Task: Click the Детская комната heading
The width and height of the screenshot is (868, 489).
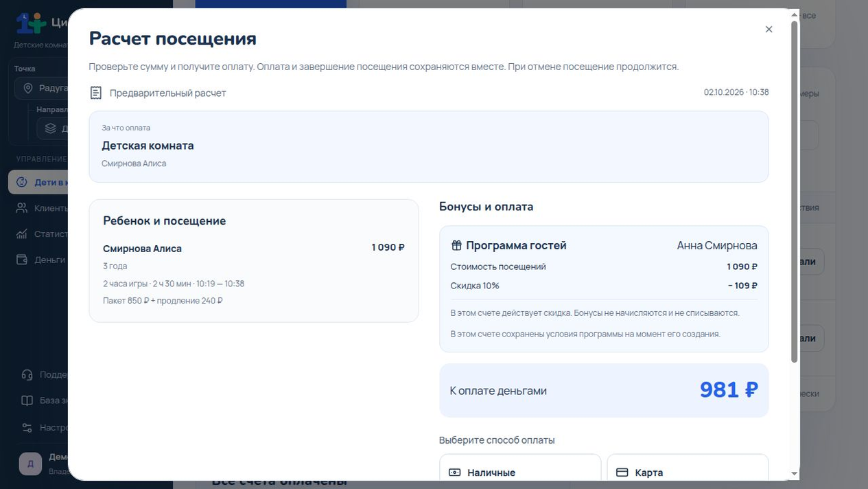Action: click(x=148, y=146)
